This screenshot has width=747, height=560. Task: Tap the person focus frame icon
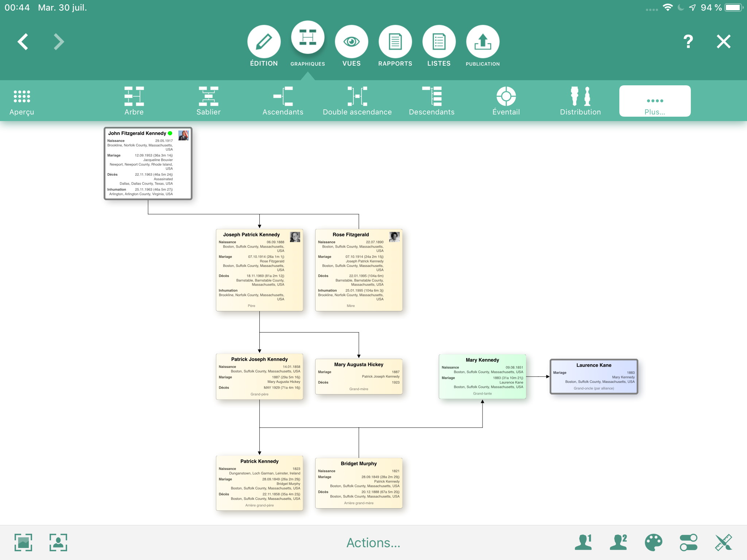(x=58, y=542)
